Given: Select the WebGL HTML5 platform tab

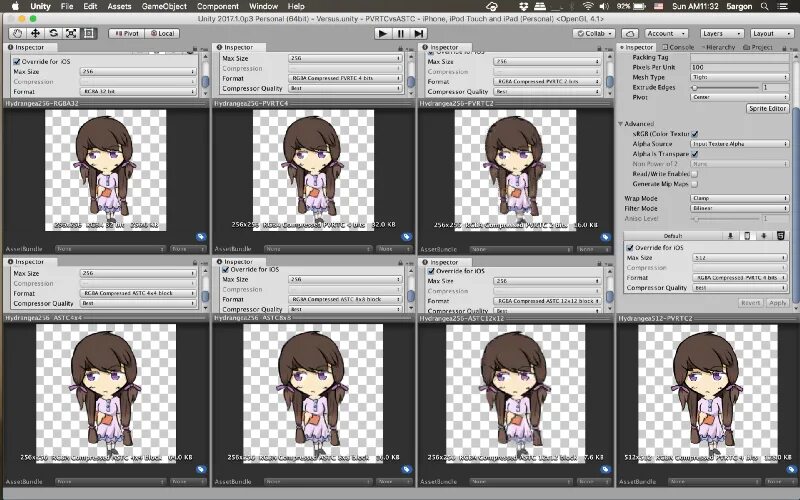Looking at the screenshot, I should pos(780,236).
